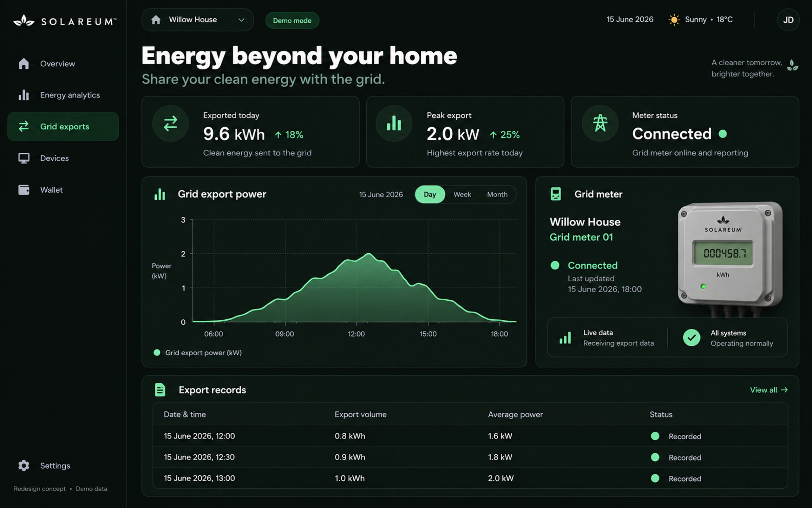Go to Overview in the sidebar
812x508 pixels.
point(63,63)
